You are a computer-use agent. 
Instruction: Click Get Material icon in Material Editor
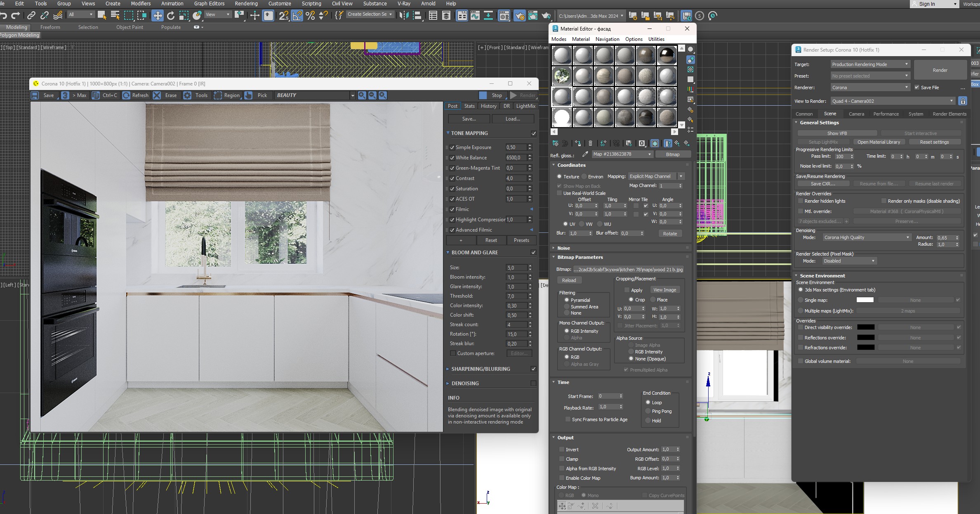(556, 143)
